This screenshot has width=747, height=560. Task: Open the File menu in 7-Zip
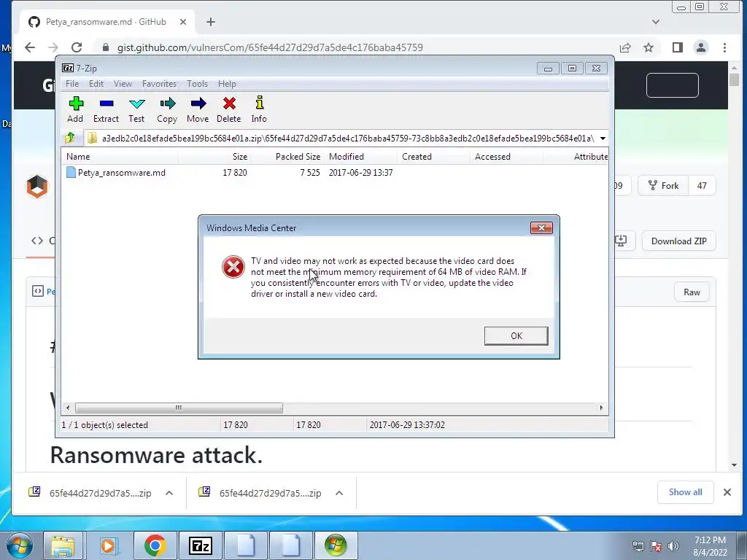coord(72,84)
